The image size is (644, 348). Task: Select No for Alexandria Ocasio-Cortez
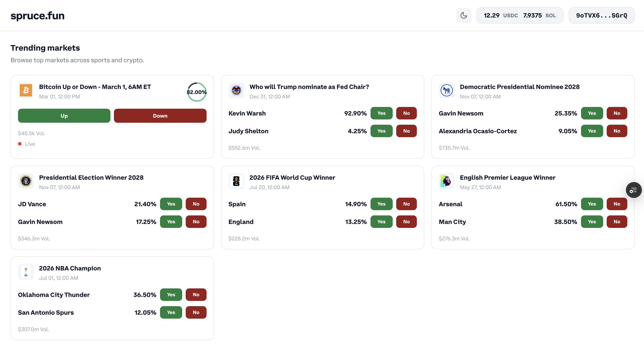click(617, 131)
